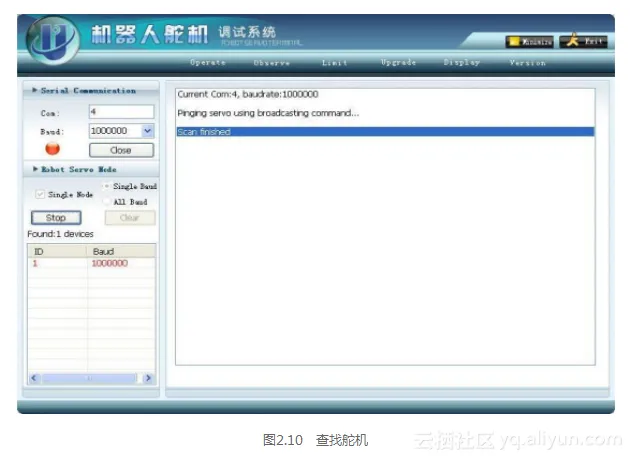This screenshot has height=461, width=633.
Task: Open the Version menu
Action: pos(528,63)
